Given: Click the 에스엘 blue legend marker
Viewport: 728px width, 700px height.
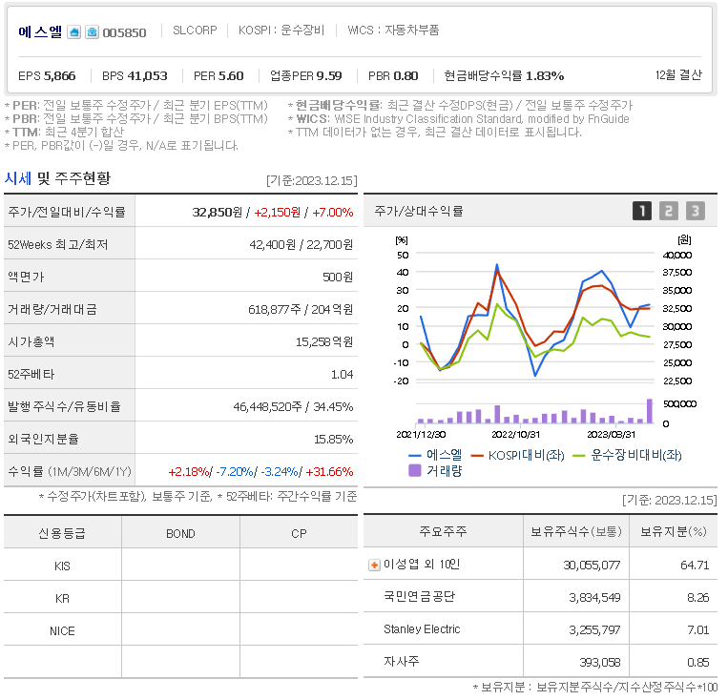Looking at the screenshot, I should coord(415,456).
